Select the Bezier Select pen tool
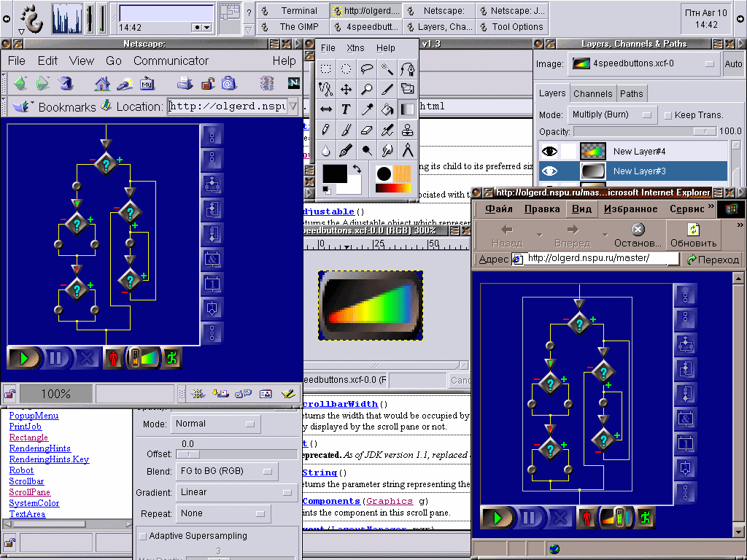Image resolution: width=747 pixels, height=560 pixels. 408,69
